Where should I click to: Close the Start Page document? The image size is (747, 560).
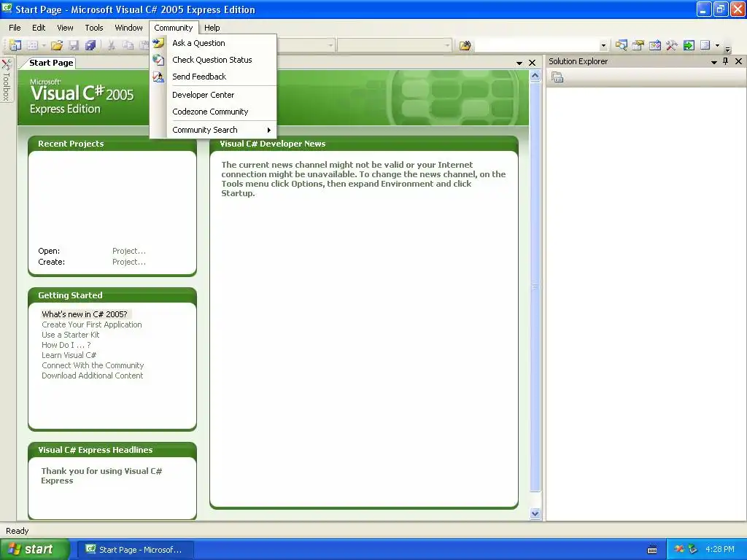pyautogui.click(x=532, y=63)
